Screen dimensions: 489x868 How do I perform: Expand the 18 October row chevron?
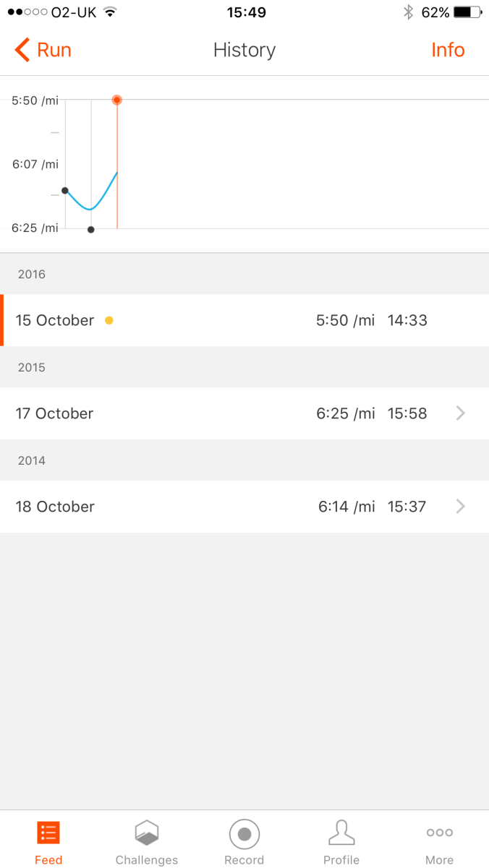pyautogui.click(x=461, y=507)
